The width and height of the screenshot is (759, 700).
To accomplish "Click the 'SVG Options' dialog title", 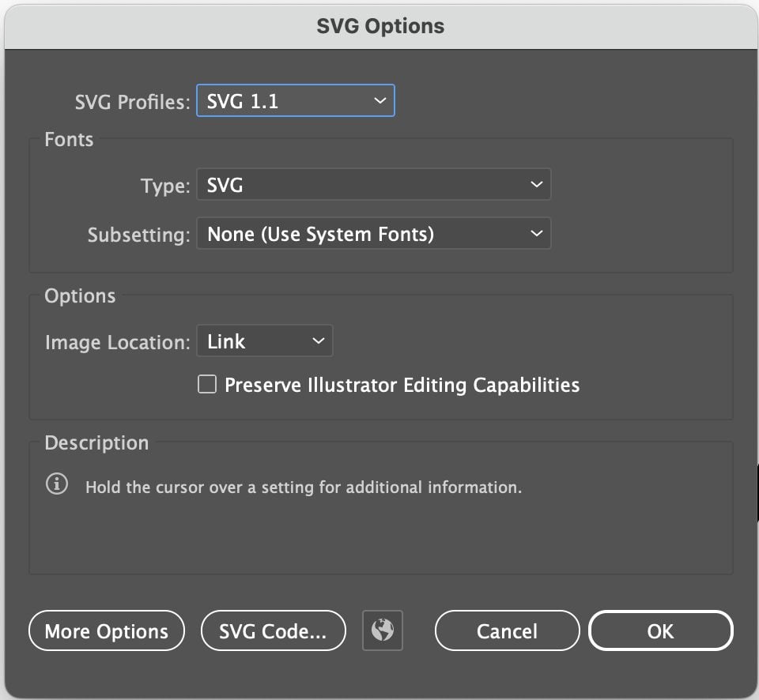I will [x=380, y=26].
